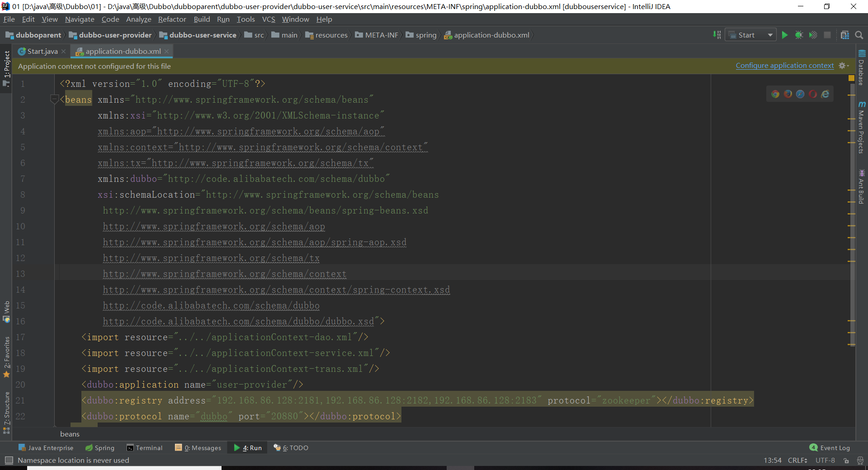Viewport: 868px width, 470px height.
Task: Toggle the Project tool window
Action: pos(6,68)
